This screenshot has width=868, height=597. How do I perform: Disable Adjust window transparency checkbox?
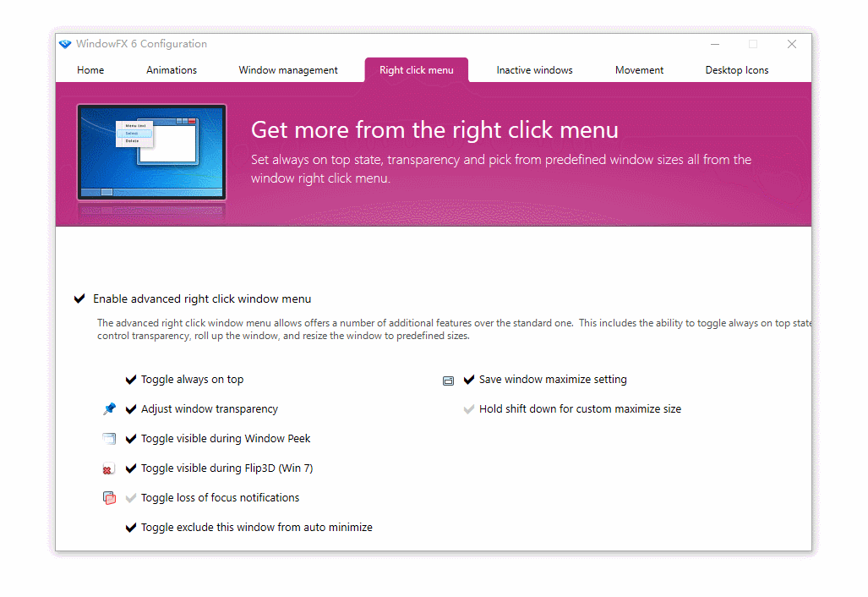click(131, 408)
